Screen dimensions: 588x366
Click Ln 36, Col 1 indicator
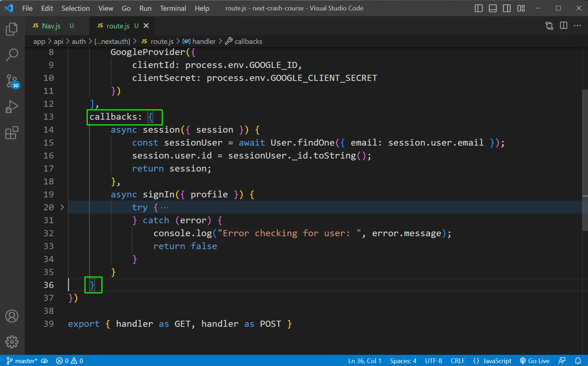pyautogui.click(x=364, y=361)
